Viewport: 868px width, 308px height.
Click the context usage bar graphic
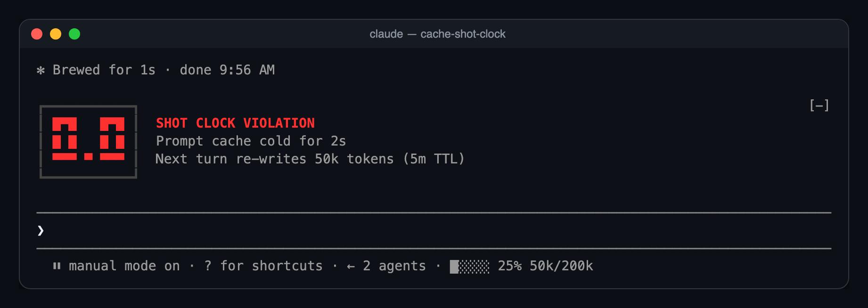point(469,267)
